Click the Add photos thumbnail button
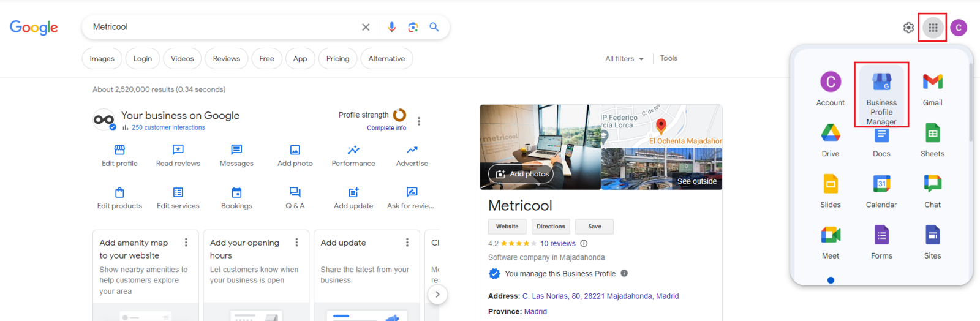This screenshot has height=321, width=980. 521,174
